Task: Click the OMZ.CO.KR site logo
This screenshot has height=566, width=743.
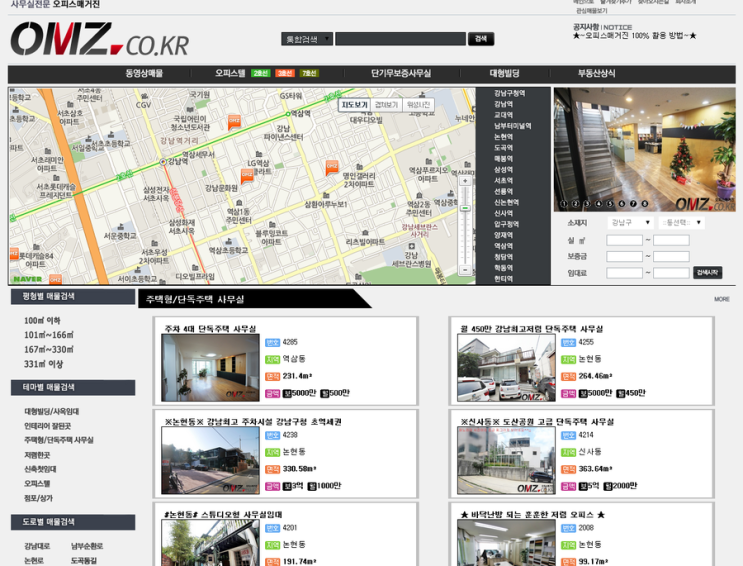Action: pyautogui.click(x=100, y=39)
